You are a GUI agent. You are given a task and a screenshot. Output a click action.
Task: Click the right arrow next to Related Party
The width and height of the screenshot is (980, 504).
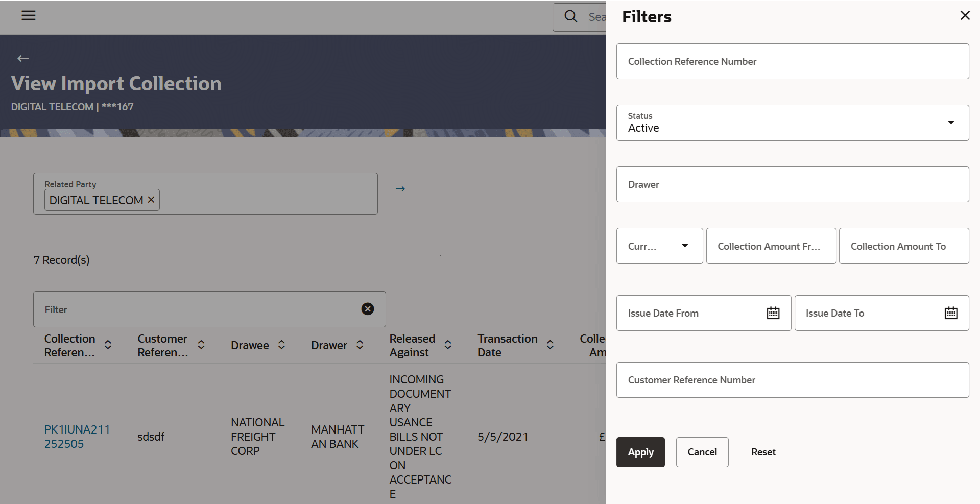(400, 188)
